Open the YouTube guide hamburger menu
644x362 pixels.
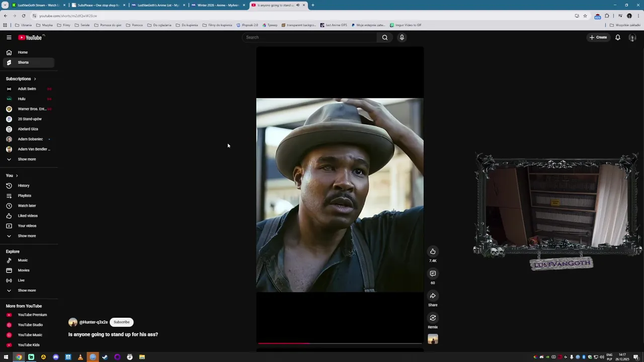(x=9, y=37)
